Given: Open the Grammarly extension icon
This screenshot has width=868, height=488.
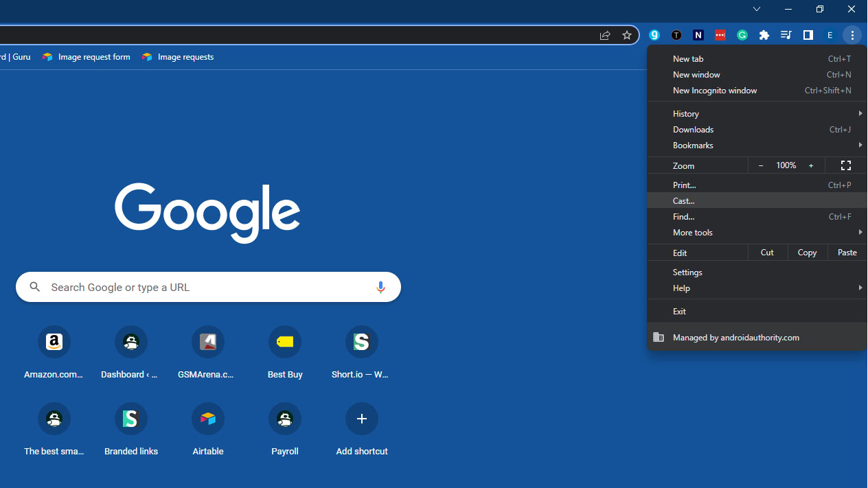Looking at the screenshot, I should pyautogui.click(x=742, y=35).
